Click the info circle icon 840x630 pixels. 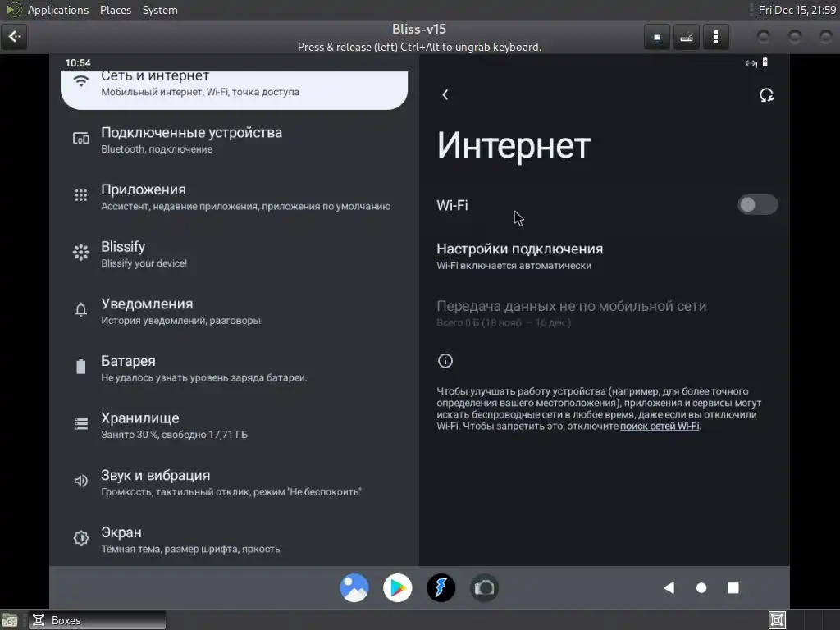[x=445, y=361]
